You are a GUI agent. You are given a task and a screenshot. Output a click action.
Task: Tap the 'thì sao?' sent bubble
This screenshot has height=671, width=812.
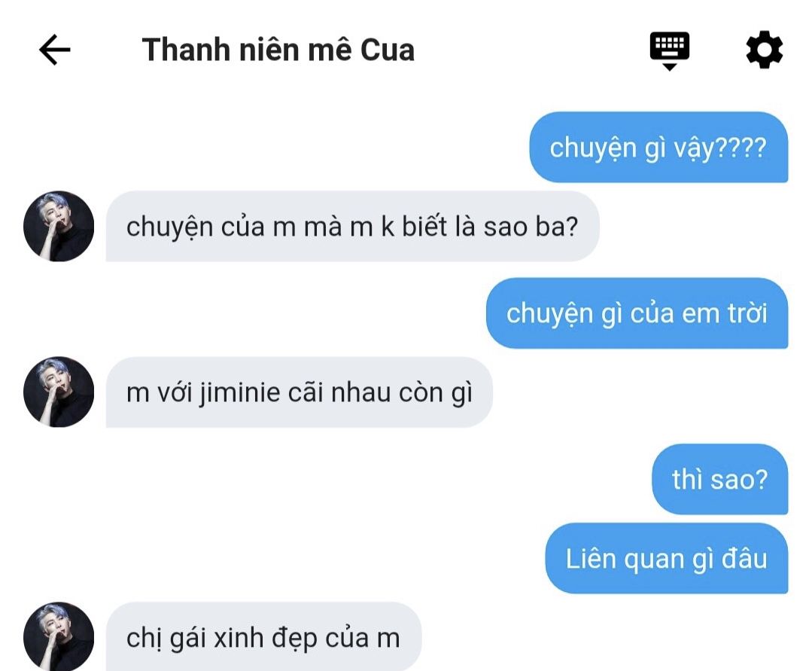[720, 479]
